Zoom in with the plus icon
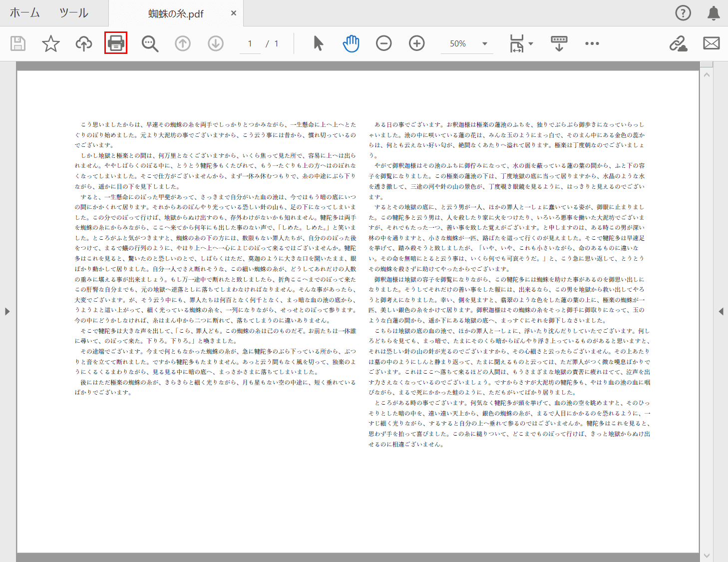Image resolution: width=728 pixels, height=562 pixels. (416, 43)
